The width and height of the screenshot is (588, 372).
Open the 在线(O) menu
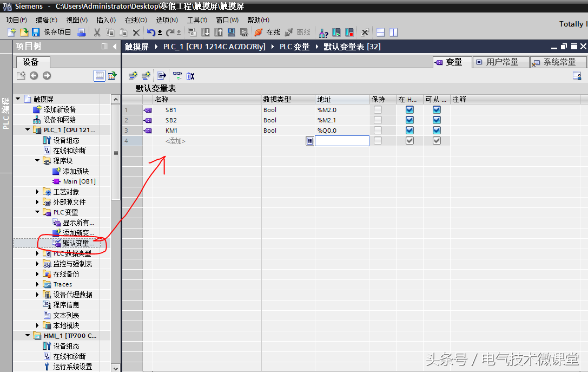point(136,20)
